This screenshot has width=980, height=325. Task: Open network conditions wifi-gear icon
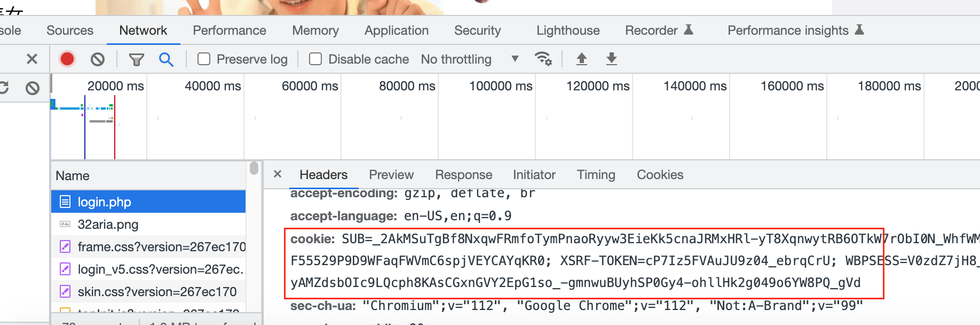click(543, 59)
